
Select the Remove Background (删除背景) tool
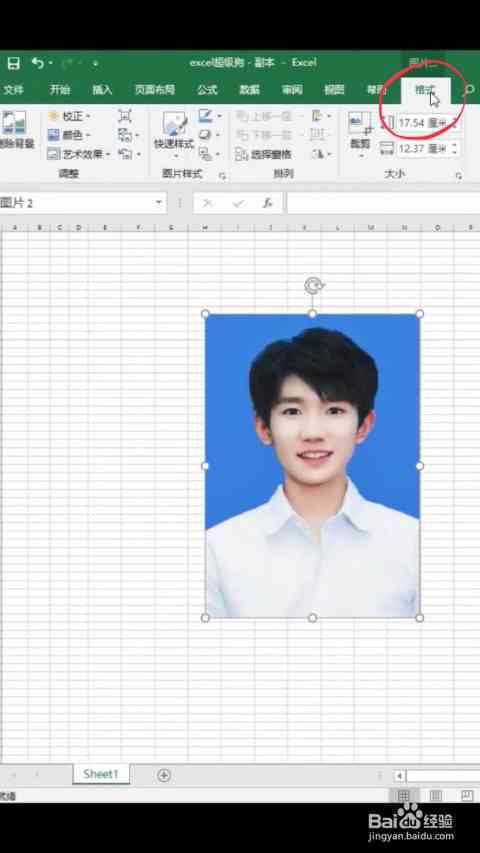[x=15, y=131]
